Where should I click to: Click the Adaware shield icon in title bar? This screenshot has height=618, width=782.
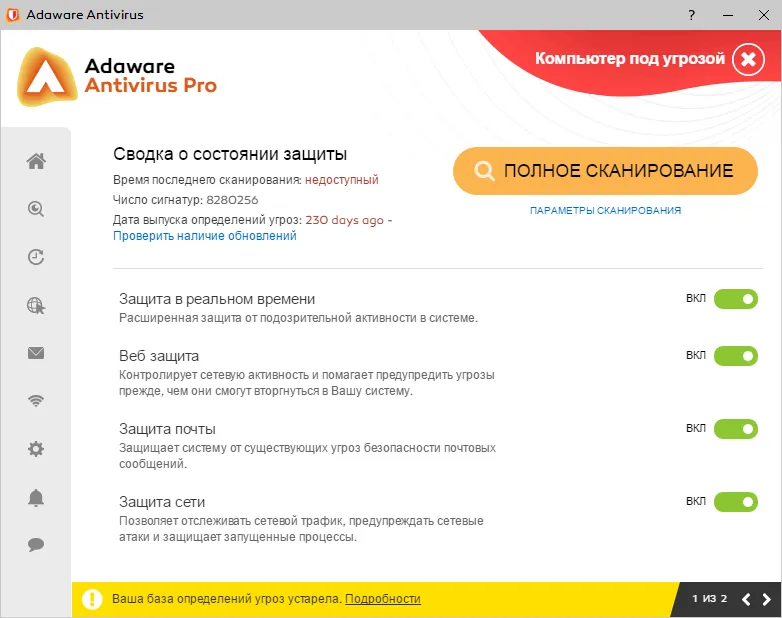12,14
